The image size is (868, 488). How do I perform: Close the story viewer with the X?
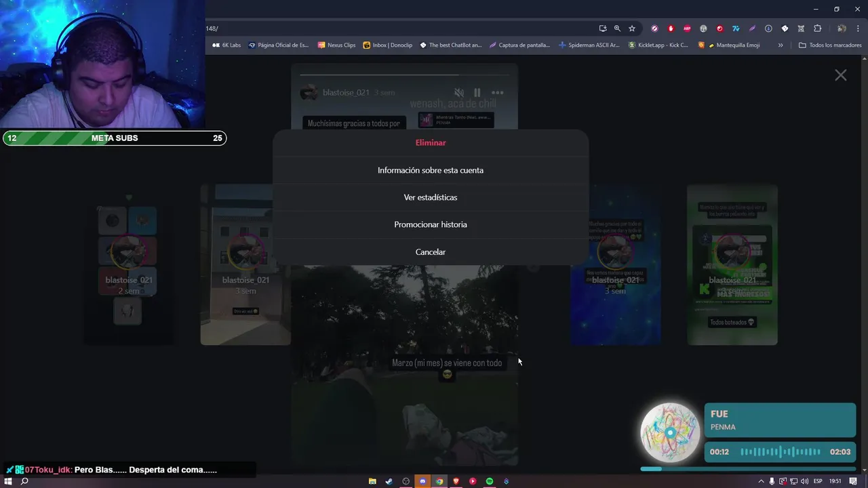pos(841,75)
